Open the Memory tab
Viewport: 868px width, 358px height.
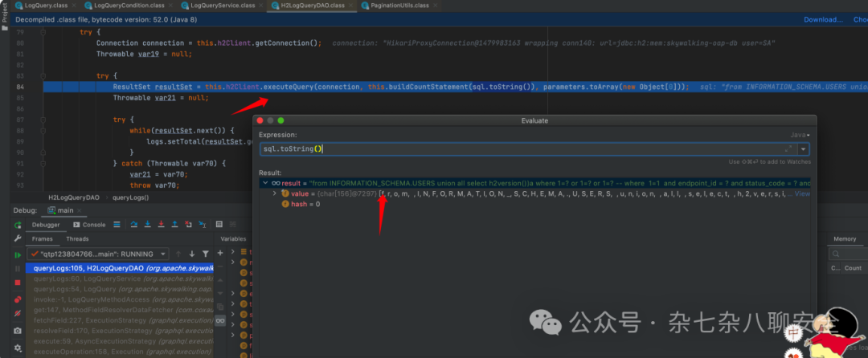pos(845,238)
